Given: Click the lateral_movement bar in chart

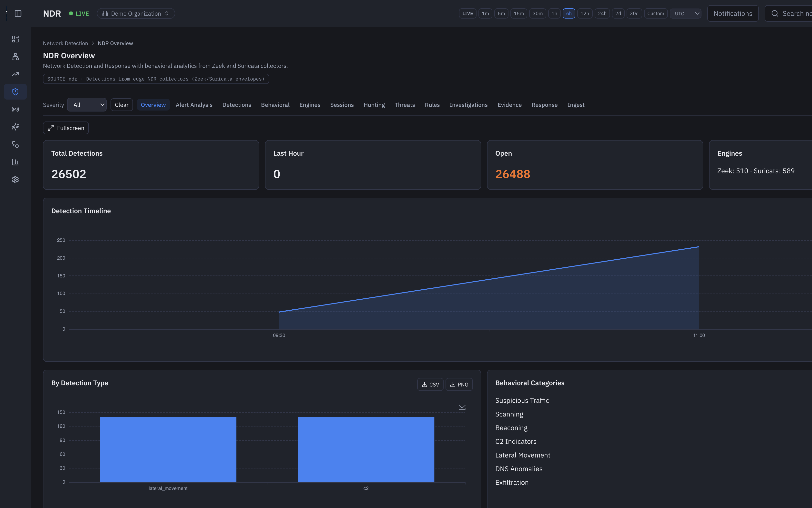Looking at the screenshot, I should point(168,449).
